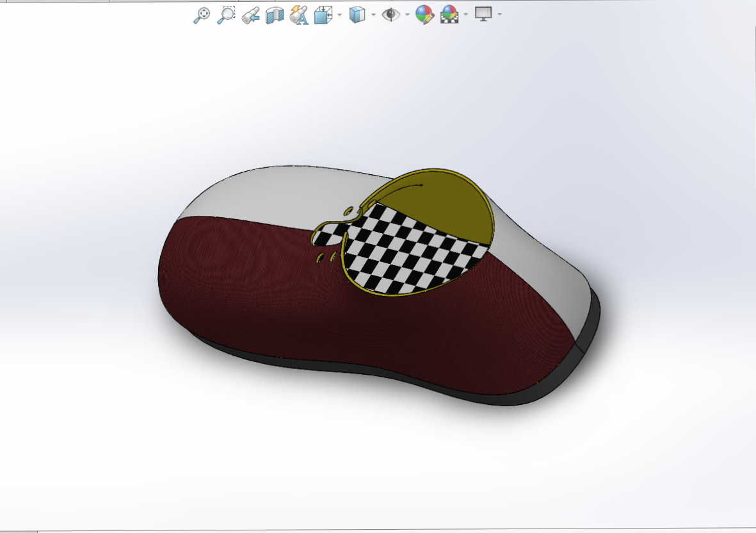Click the Zoom to Fit icon
This screenshot has height=533, width=756.
tap(202, 15)
